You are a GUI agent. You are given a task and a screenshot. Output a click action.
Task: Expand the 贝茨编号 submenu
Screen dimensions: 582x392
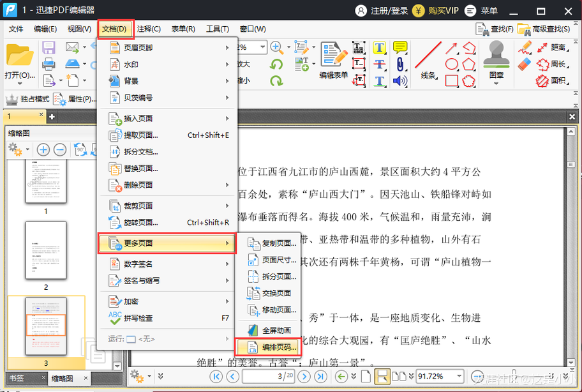(x=167, y=98)
